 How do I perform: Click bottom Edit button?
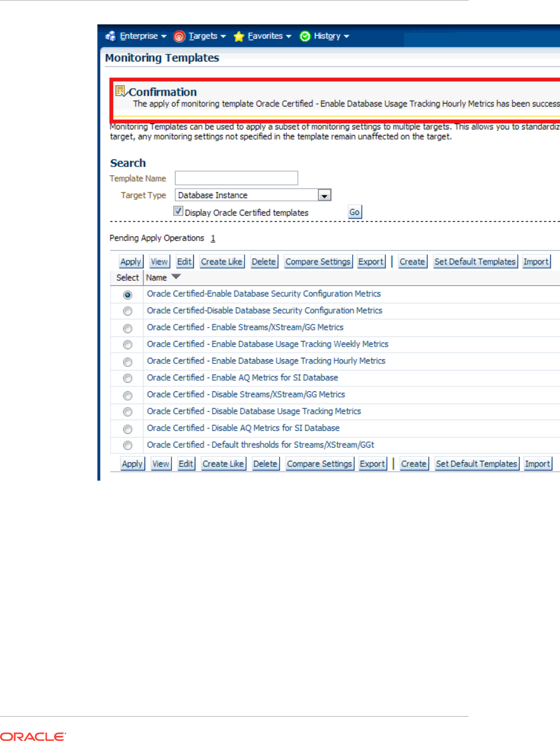coord(186,463)
